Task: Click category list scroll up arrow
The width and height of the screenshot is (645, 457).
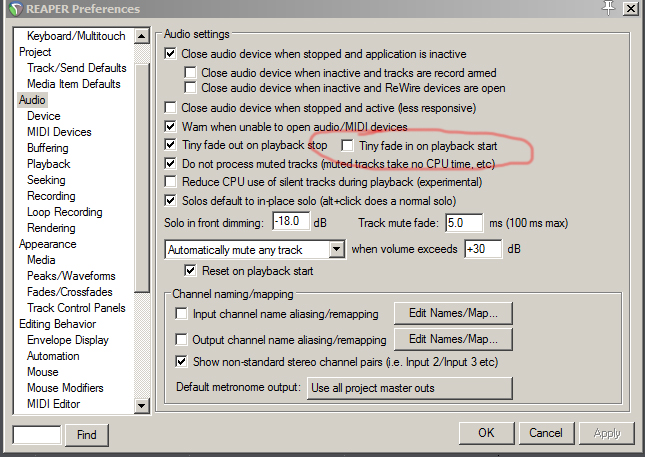Action: click(142, 36)
